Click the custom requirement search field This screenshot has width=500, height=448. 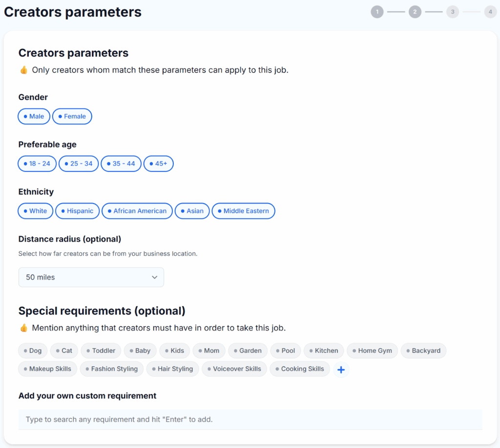250,420
